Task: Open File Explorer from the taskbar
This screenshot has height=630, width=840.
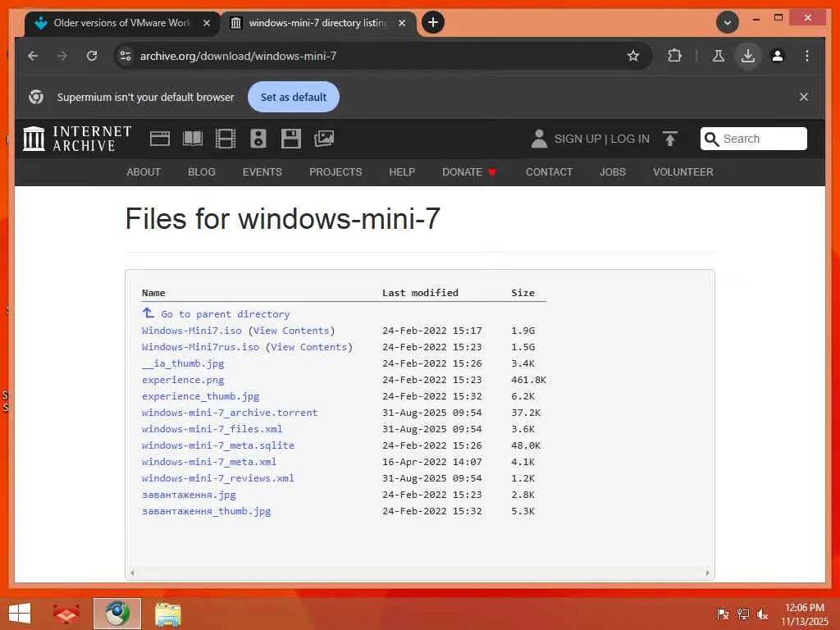Action: 167,614
